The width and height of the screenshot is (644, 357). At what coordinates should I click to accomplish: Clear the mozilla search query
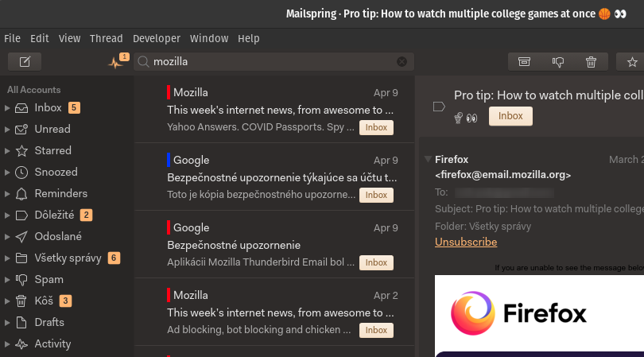coord(402,62)
